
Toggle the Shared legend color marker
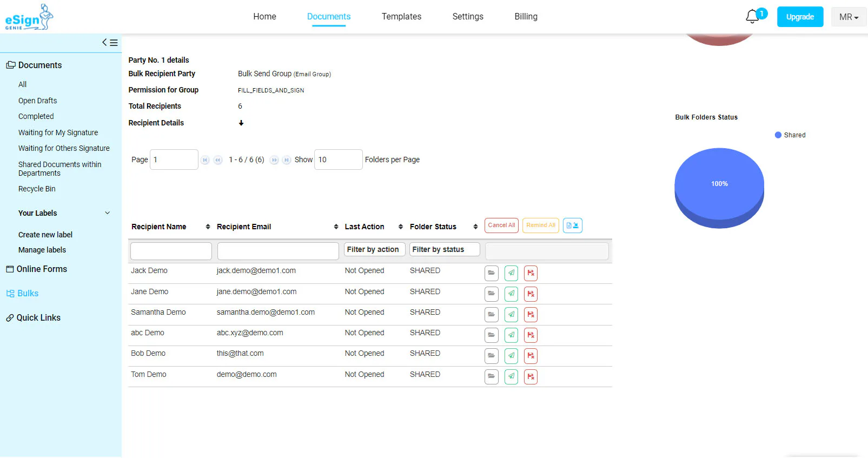tap(778, 135)
